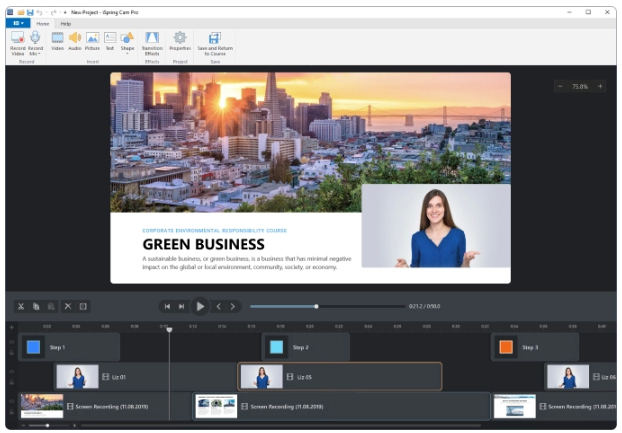The height and width of the screenshot is (433, 622).
Task: Paste clip using the clipboard icon
Action: tap(51, 307)
